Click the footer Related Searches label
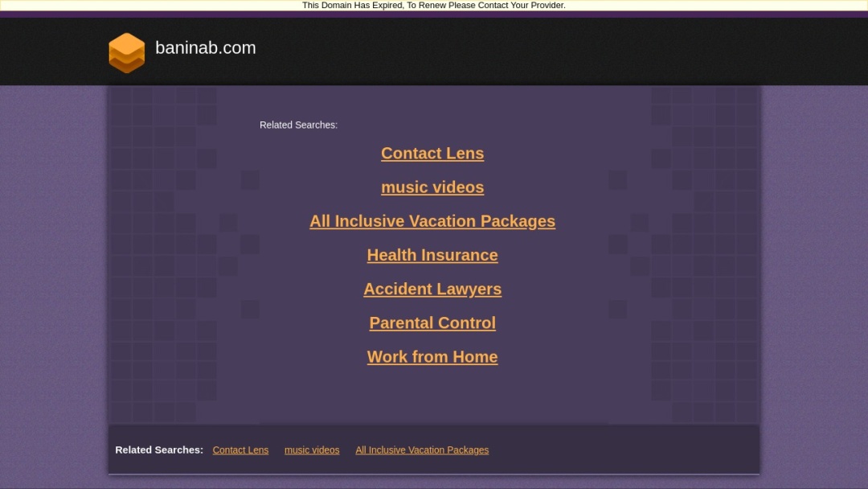The height and width of the screenshot is (489, 868). pos(158,450)
